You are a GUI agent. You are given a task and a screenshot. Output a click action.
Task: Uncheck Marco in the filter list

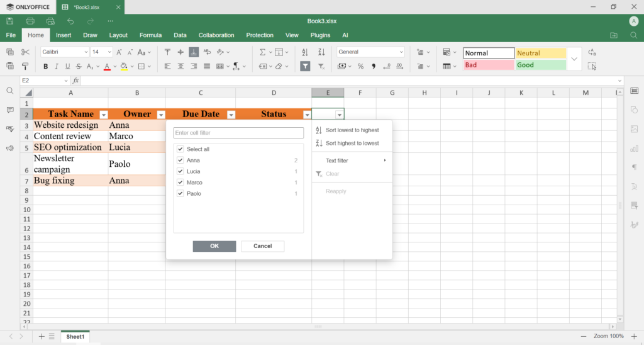[x=180, y=183]
